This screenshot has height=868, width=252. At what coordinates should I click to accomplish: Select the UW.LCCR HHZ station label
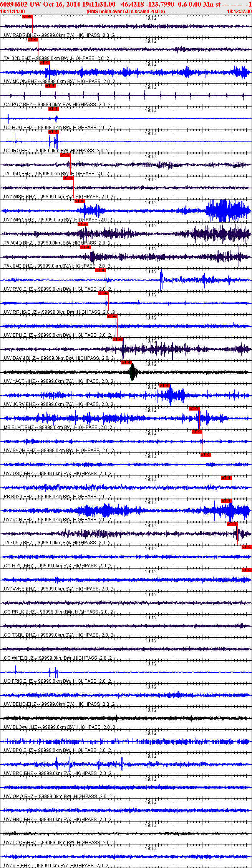coord(20,843)
